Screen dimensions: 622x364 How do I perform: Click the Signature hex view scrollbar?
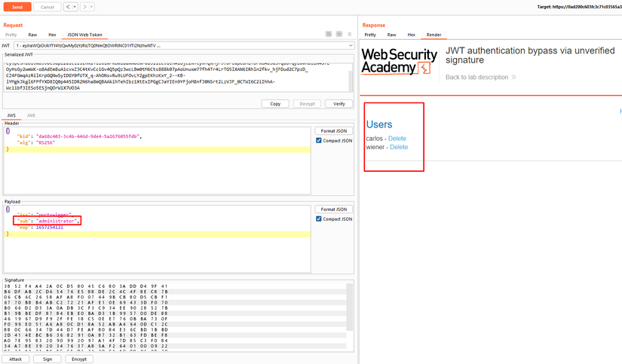click(x=350, y=307)
